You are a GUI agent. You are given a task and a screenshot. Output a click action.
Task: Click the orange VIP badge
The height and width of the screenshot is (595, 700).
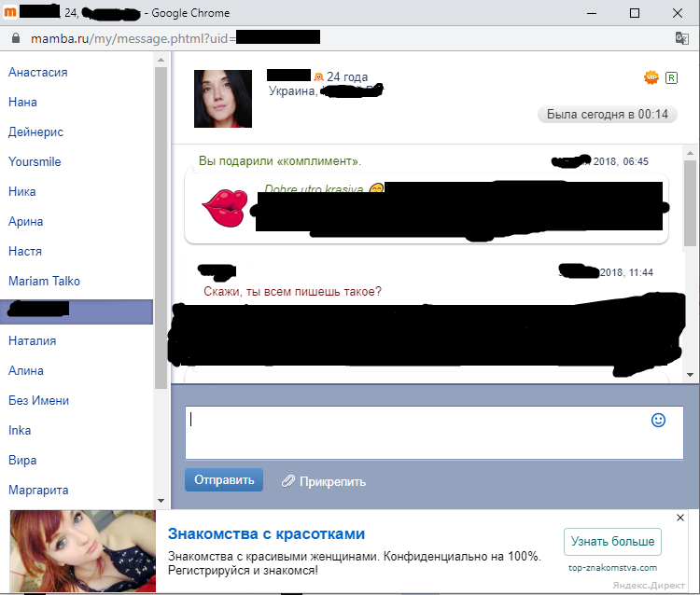click(651, 77)
